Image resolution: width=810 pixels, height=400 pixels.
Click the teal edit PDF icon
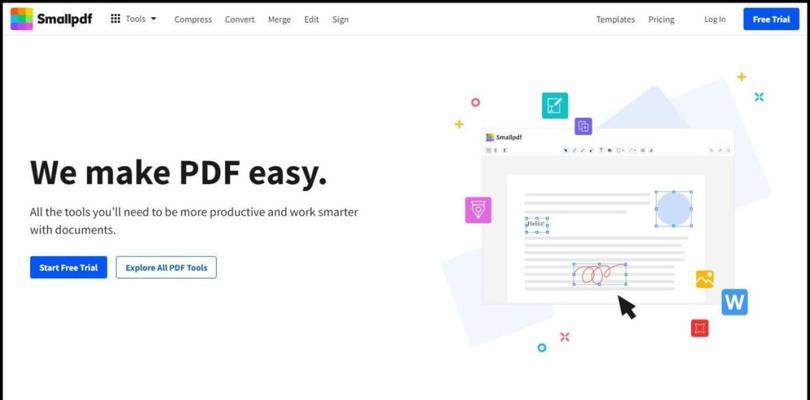(x=555, y=105)
